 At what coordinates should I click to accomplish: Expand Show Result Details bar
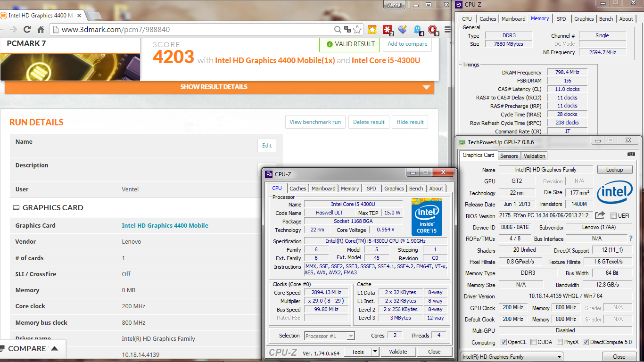219,87
